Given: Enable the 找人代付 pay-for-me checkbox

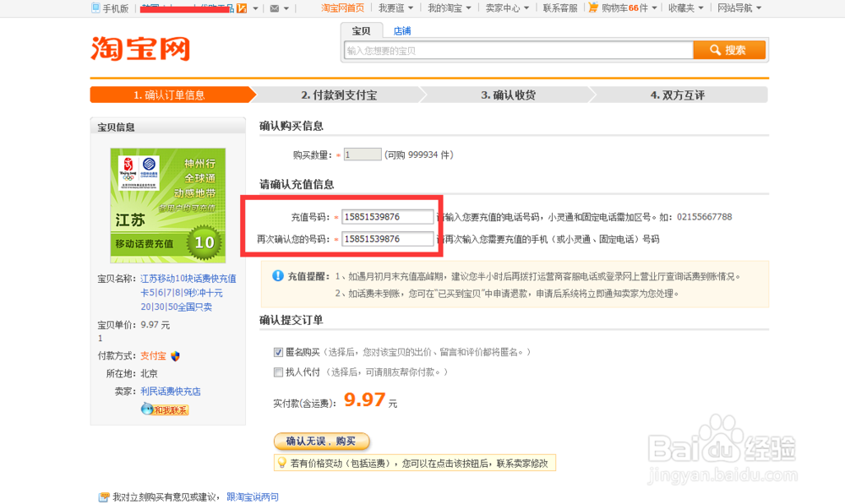Looking at the screenshot, I should [278, 371].
